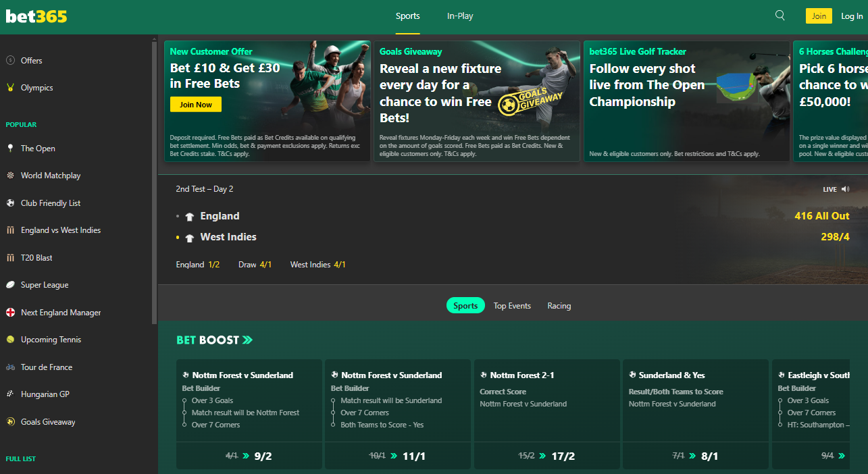Open Super League in sidebar
This screenshot has width=868, height=474.
click(45, 285)
